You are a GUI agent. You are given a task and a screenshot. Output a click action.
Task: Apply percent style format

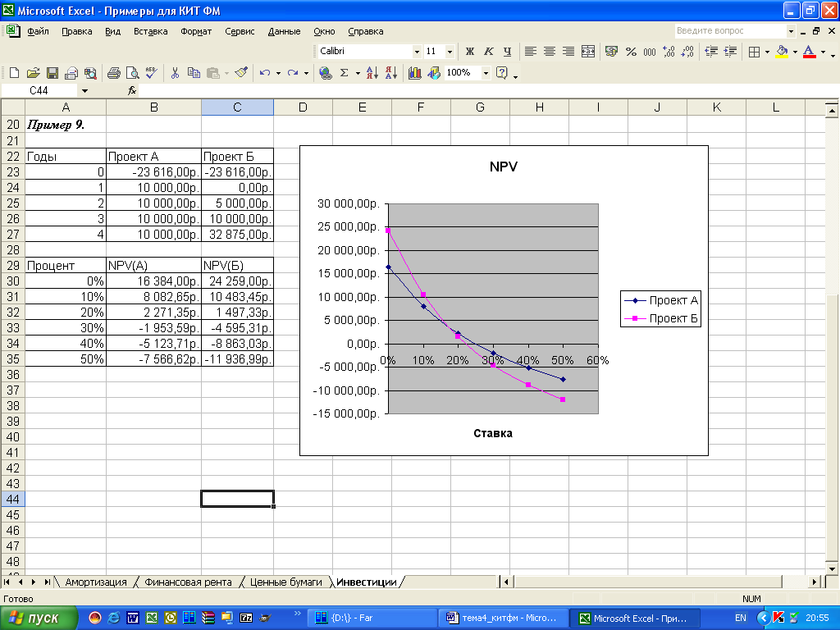(x=631, y=52)
